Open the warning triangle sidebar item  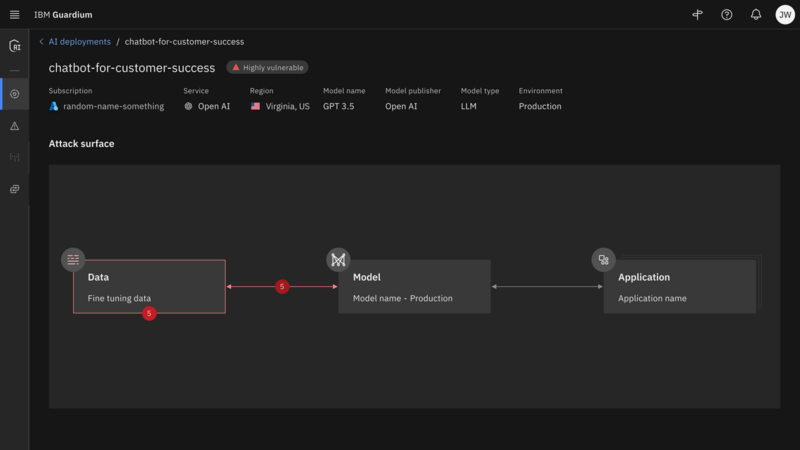pyautogui.click(x=14, y=126)
